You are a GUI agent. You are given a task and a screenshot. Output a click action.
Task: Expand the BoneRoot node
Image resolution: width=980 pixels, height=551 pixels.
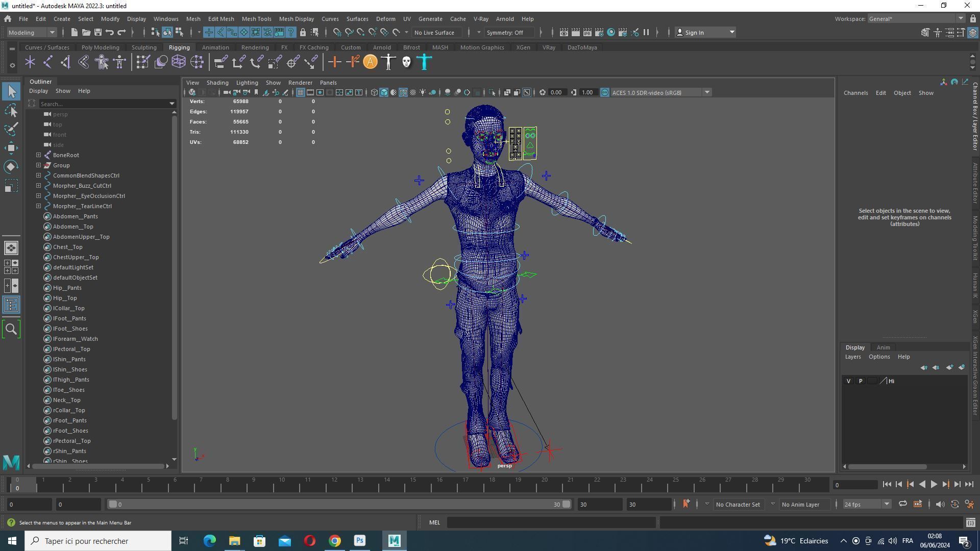pos(39,155)
